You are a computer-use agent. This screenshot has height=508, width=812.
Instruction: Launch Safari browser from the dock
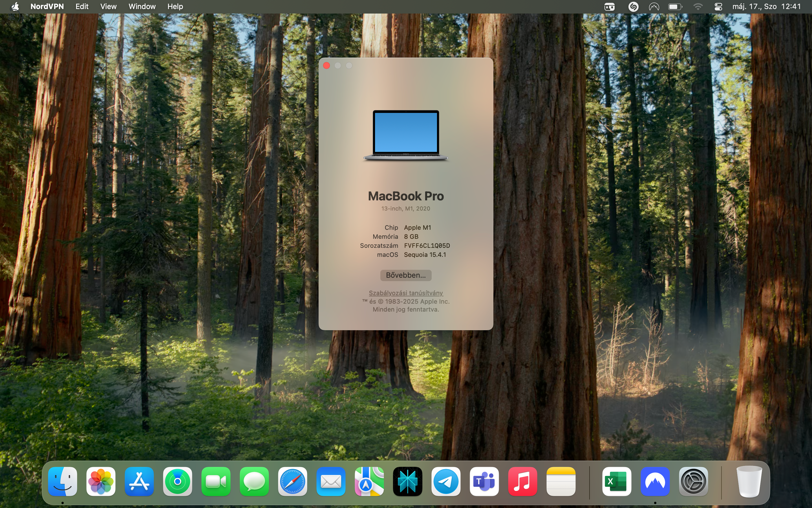tap(293, 481)
